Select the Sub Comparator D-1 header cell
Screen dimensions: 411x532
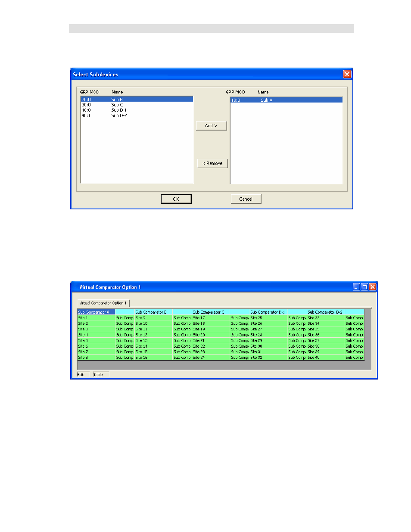point(268,312)
